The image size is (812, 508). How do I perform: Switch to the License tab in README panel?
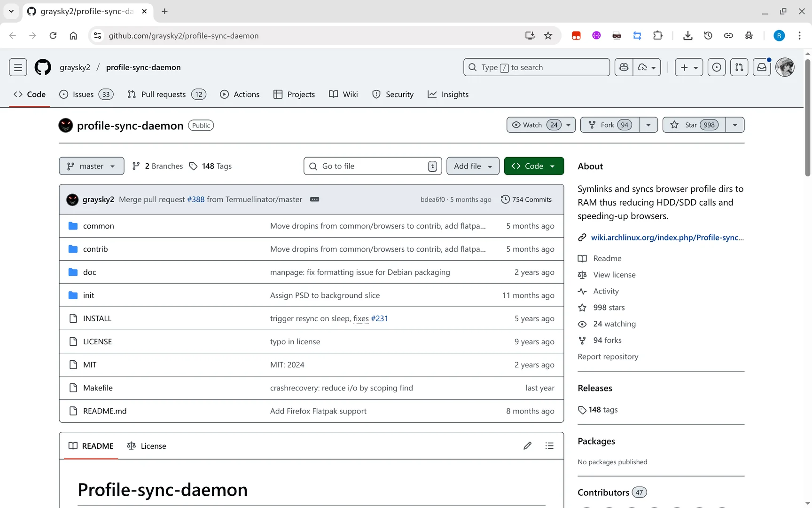point(147,446)
